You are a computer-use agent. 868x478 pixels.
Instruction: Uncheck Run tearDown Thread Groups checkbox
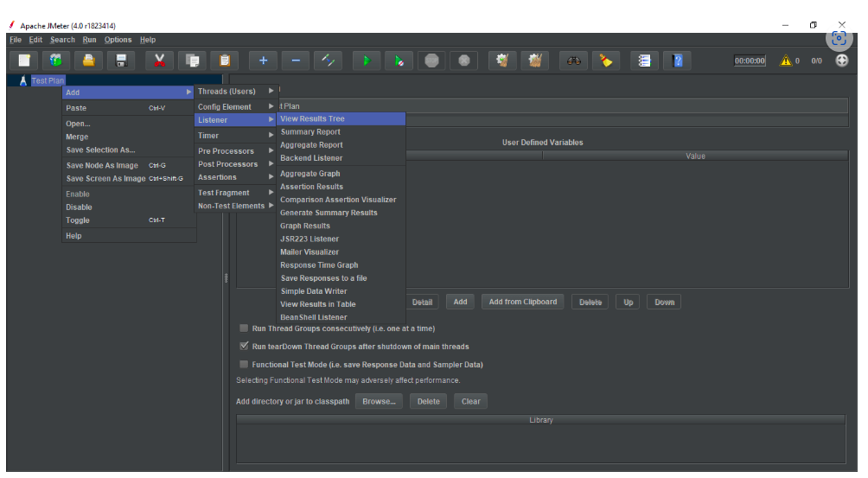tap(244, 346)
